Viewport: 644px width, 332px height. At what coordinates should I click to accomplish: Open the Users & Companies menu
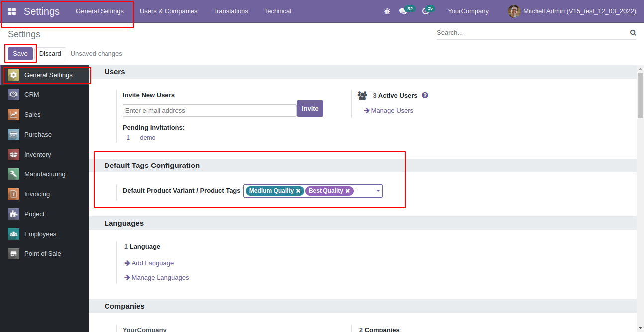[x=168, y=11]
